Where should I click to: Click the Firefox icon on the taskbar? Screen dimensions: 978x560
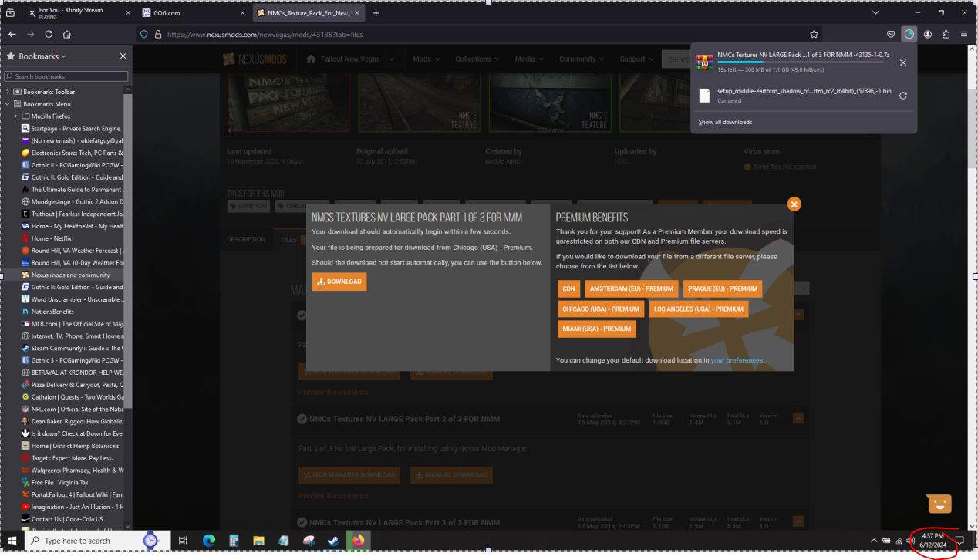point(359,541)
